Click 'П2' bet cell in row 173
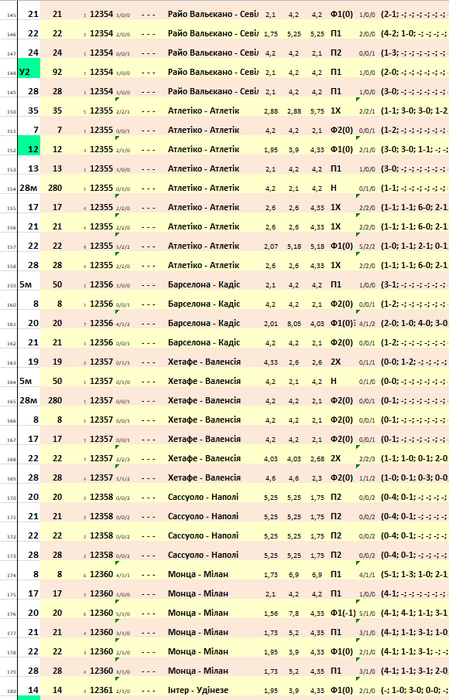Image resolution: width=449 pixels, height=700 pixels. point(336,555)
